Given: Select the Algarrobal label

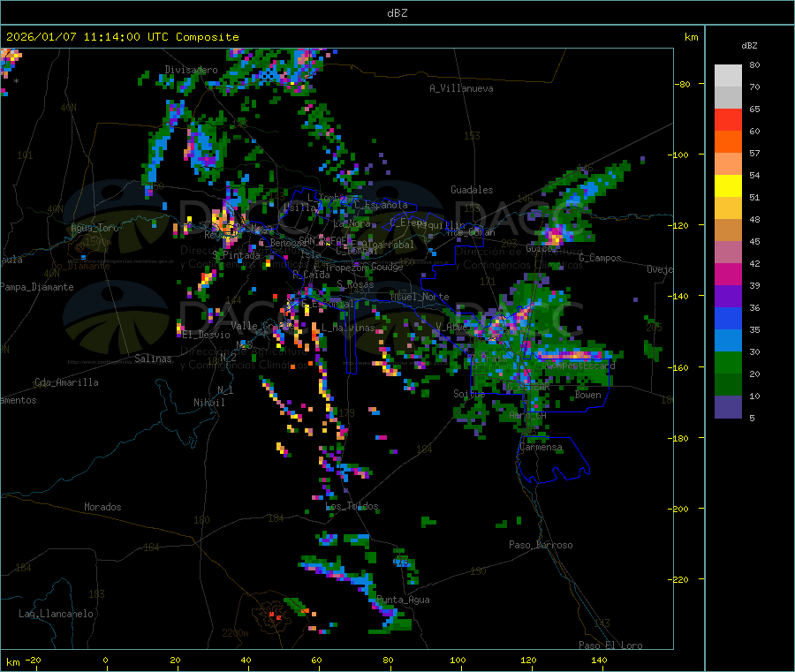Looking at the screenshot, I should point(388,245).
